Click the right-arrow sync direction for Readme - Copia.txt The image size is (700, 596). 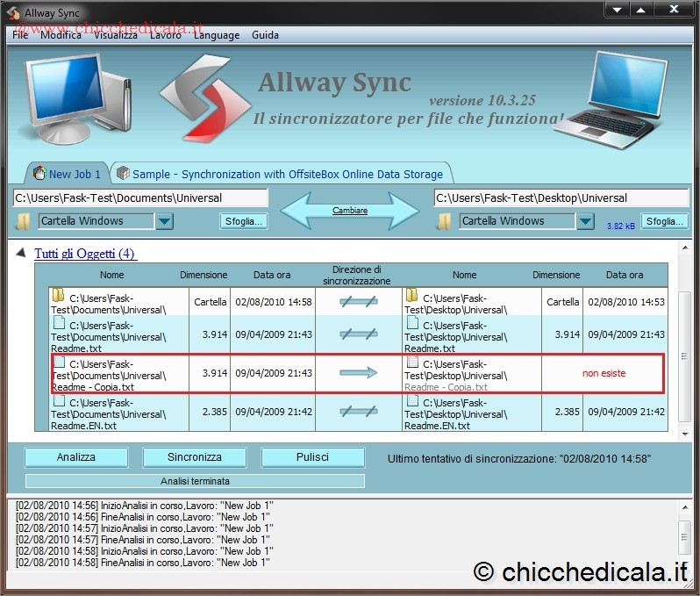(x=358, y=373)
